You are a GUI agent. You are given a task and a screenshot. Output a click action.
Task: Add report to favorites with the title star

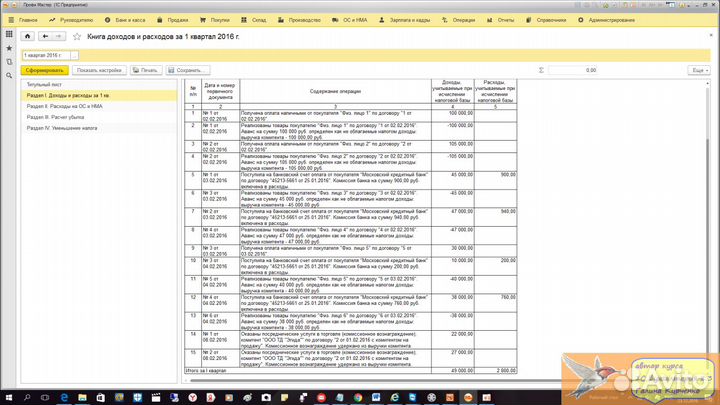point(77,36)
